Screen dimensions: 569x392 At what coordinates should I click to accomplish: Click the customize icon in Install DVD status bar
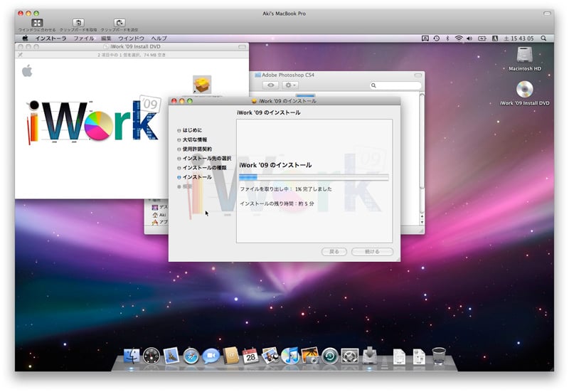tap(21, 55)
